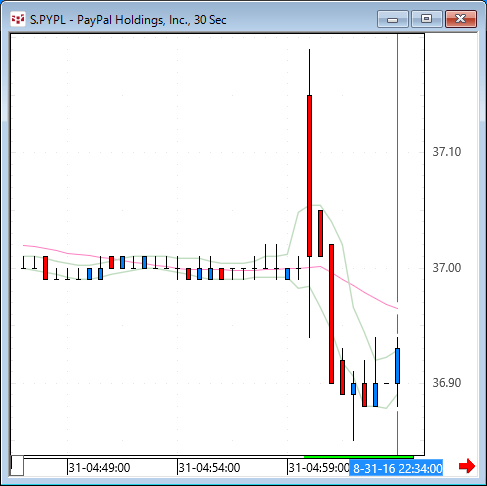This screenshot has width=487, height=486.
Task: Click the 31-04:59:00 time axis label
Action: tap(319, 468)
